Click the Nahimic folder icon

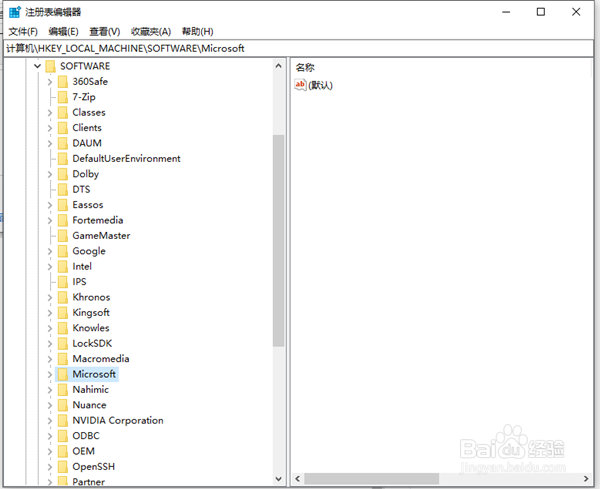tap(63, 390)
